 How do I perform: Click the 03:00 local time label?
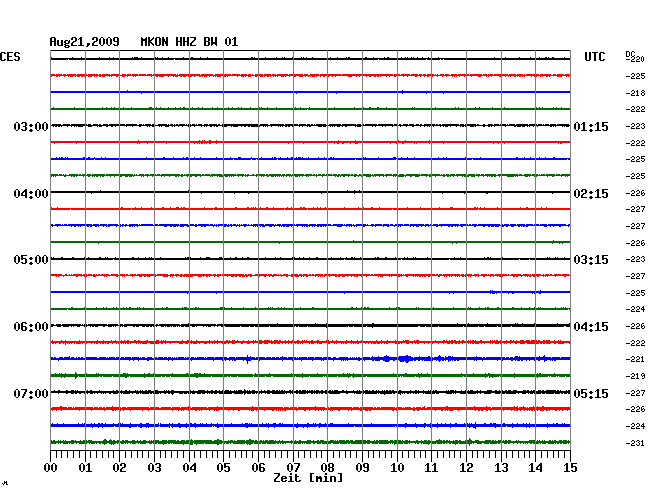coord(31,126)
